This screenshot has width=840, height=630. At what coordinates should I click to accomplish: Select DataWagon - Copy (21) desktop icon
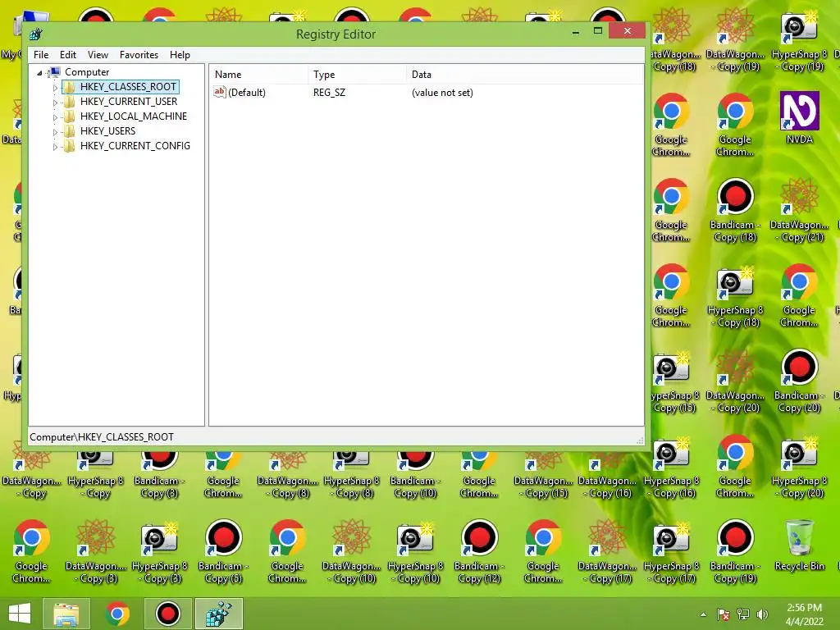coord(799,211)
